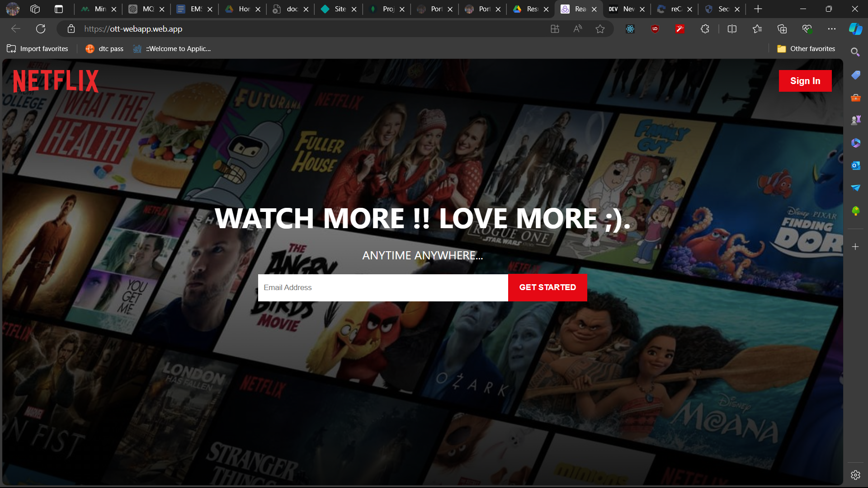The image size is (868, 488).
Task: Click the uBlock Origin extension icon
Action: tap(655, 29)
